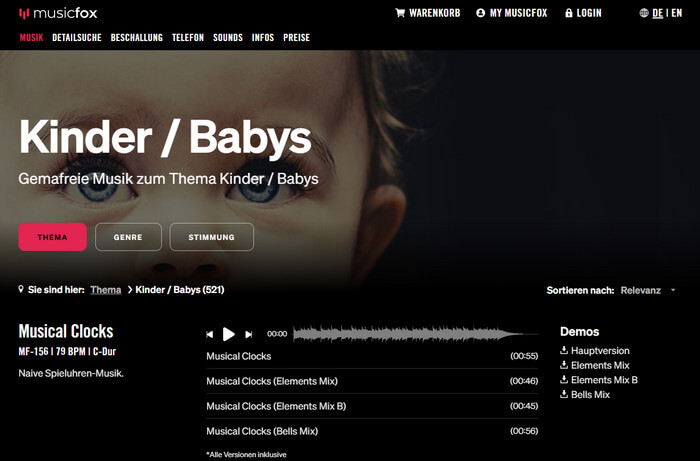Select the Stimmung filter button
700x461 pixels.
pos(212,237)
